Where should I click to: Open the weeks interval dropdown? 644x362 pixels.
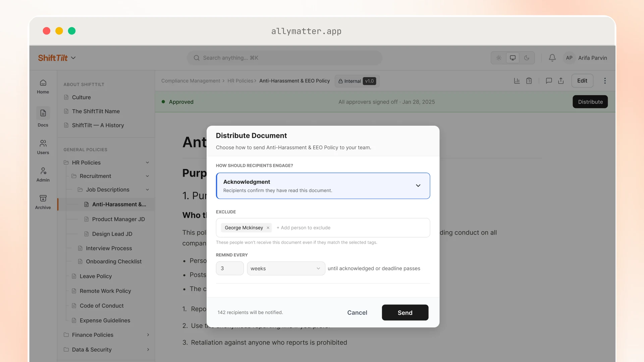click(x=286, y=268)
